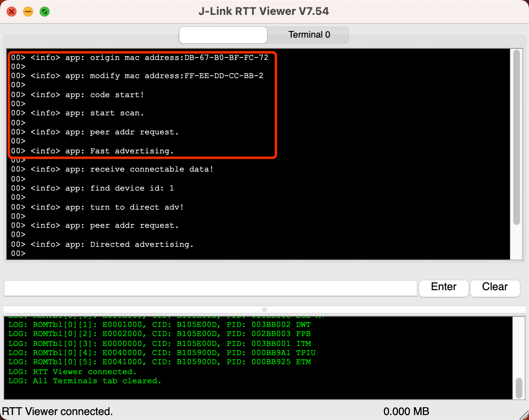
Task: Click the Clear button
Action: click(x=495, y=288)
